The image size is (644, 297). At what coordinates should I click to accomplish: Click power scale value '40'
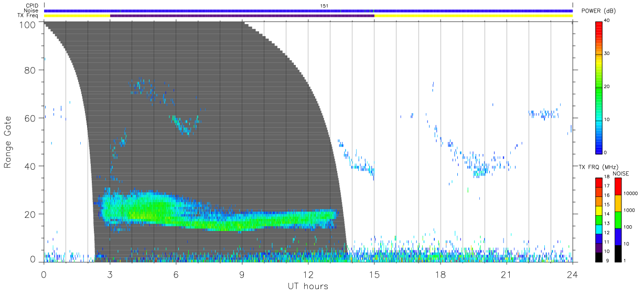click(x=608, y=21)
